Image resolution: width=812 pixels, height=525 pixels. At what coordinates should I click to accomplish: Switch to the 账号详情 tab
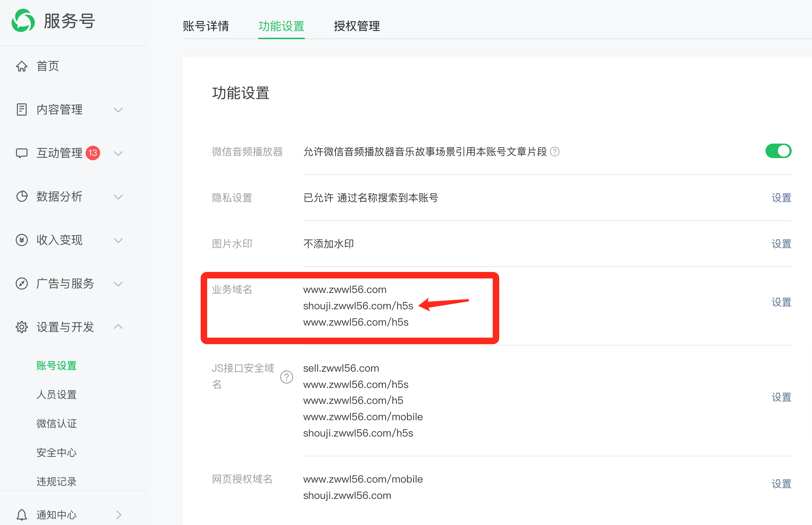(206, 26)
